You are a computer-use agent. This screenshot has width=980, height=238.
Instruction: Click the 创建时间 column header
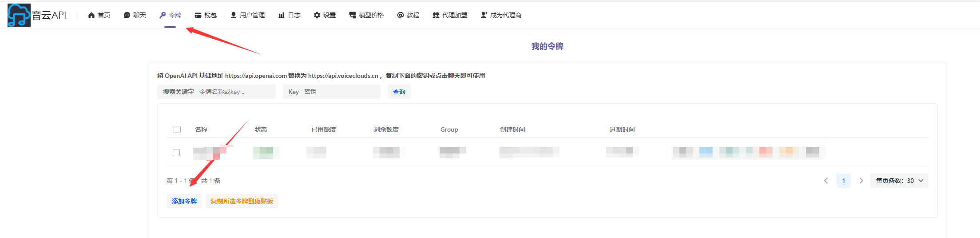[512, 129]
